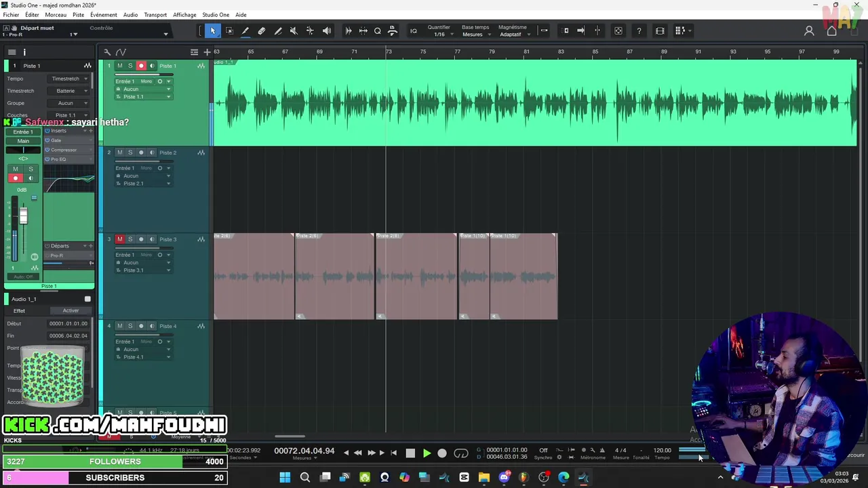Unmute Piste 3
Screen dimensions: 868x488
[120, 239]
